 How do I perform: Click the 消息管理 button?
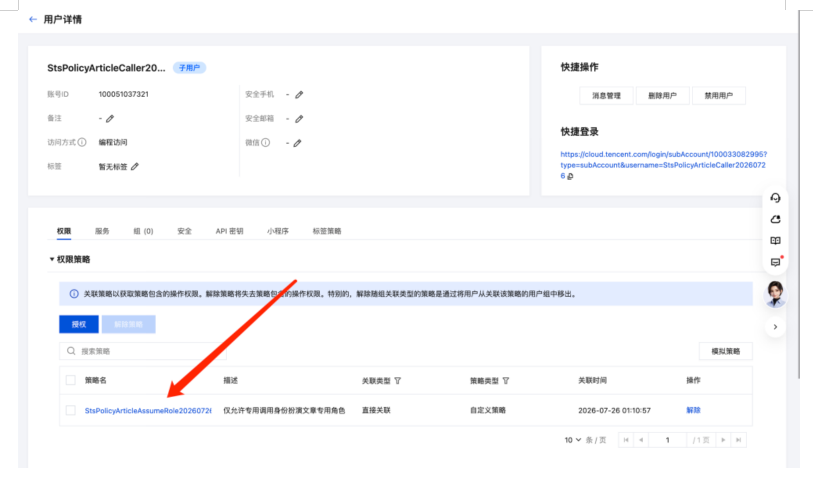click(606, 95)
